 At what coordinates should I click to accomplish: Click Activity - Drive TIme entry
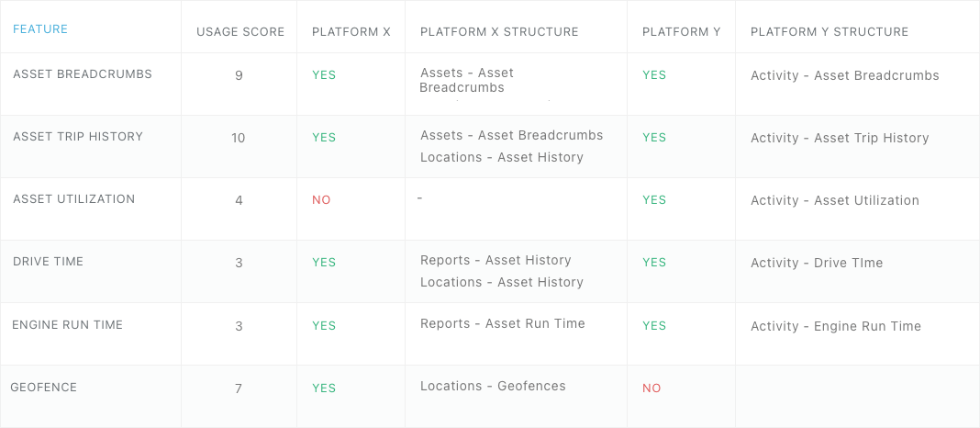817,263
